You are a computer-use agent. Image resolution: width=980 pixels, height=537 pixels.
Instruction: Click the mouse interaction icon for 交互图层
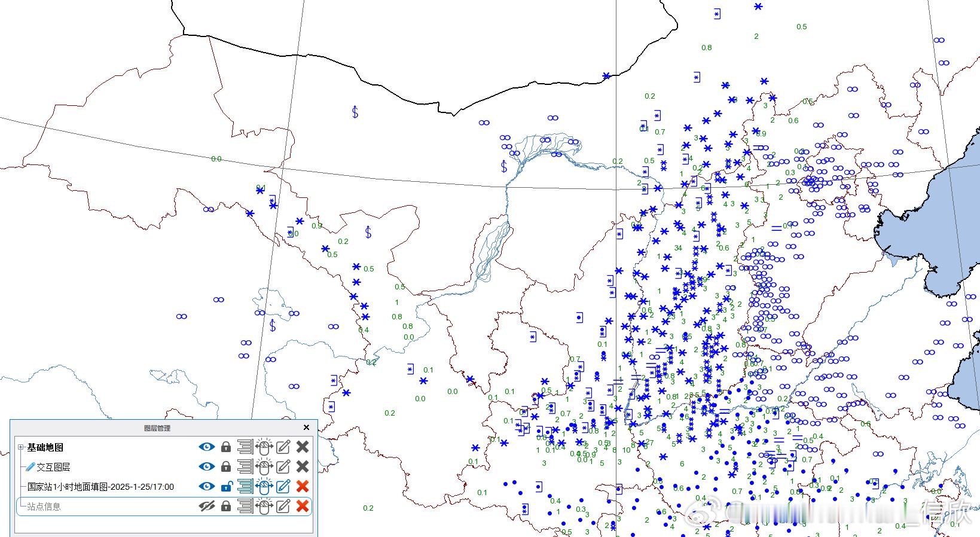264,466
